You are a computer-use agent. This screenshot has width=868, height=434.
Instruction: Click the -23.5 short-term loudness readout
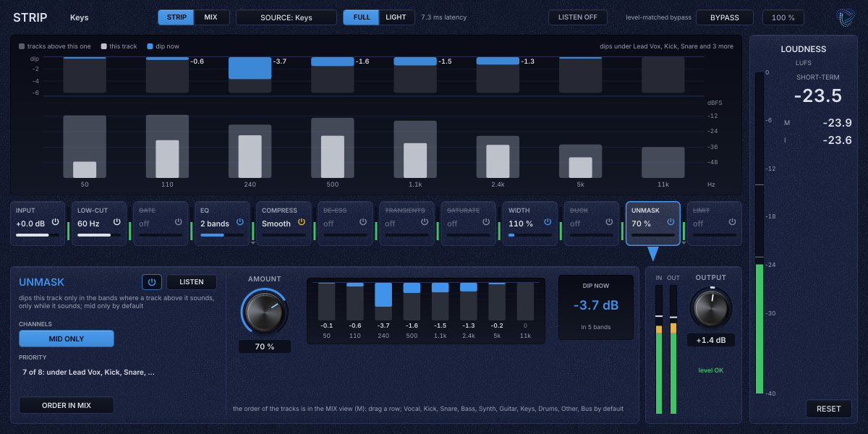[x=818, y=96]
